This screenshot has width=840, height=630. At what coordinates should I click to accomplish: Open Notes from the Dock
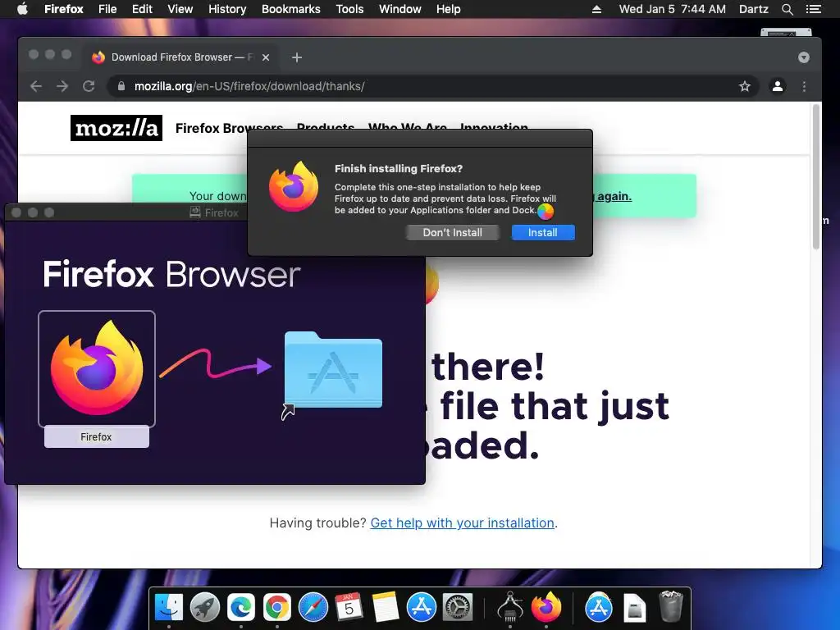click(x=386, y=608)
